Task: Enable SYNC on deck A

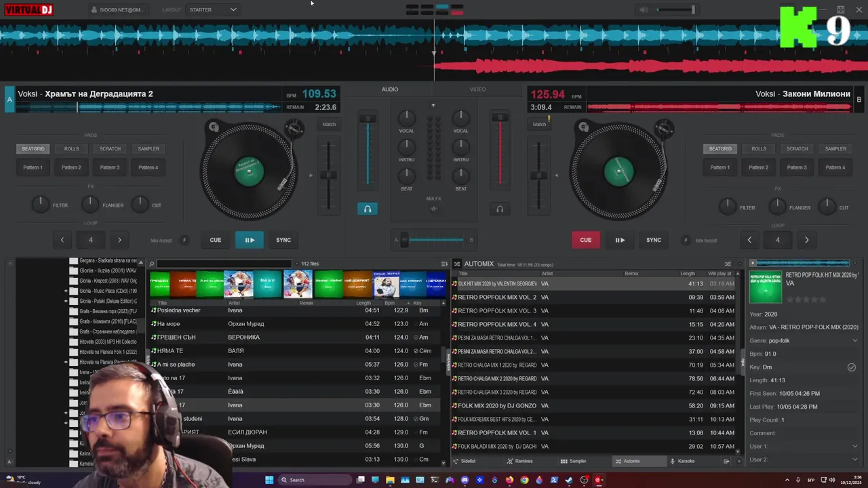Action: point(283,240)
